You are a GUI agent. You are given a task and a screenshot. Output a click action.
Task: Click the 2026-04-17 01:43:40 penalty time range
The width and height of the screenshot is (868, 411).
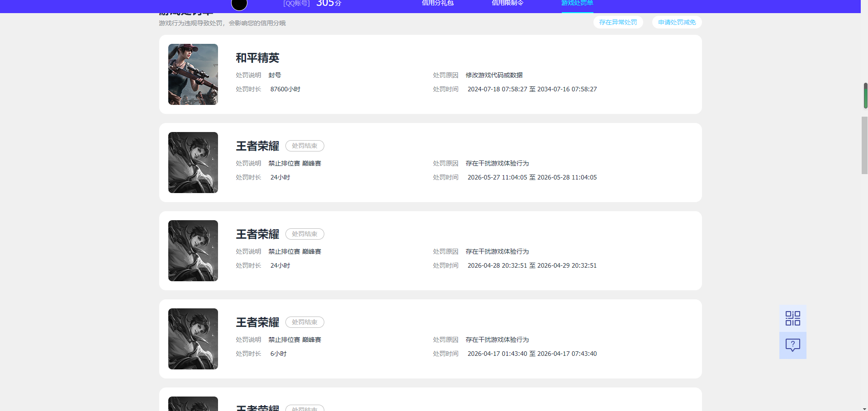coord(532,354)
